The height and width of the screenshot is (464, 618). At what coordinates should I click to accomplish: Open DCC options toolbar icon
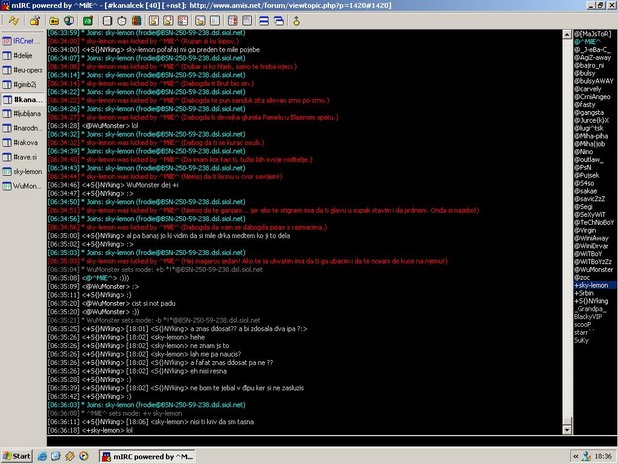(x=183, y=21)
